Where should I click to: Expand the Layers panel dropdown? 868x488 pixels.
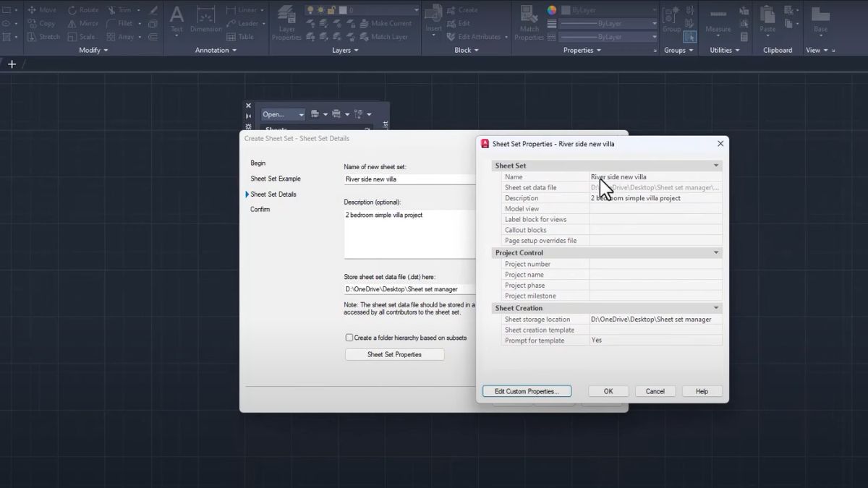click(346, 50)
